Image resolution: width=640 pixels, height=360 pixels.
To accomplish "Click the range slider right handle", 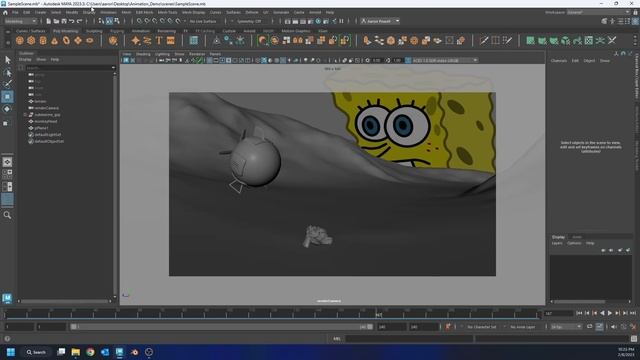I will (x=370, y=327).
